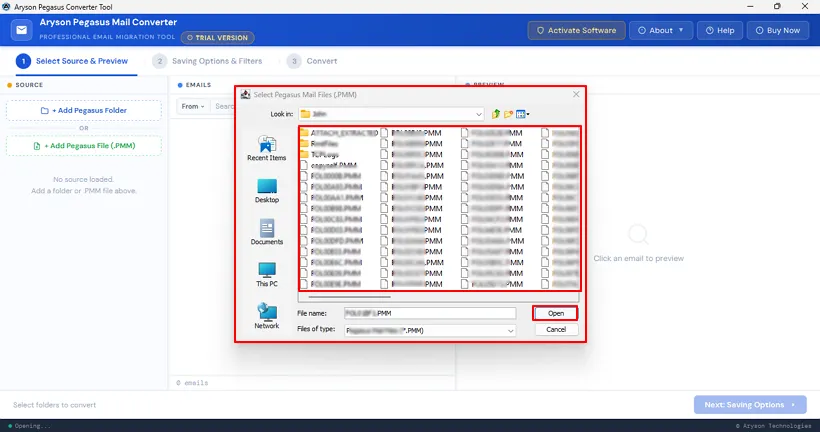Viewport: 820px width, 432px height.
Task: Click the "Opening..." status bar text
Action: [x=32, y=426]
